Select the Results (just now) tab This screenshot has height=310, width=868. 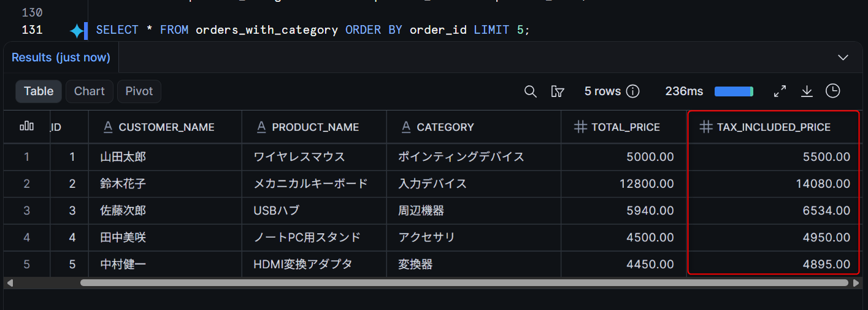click(61, 57)
